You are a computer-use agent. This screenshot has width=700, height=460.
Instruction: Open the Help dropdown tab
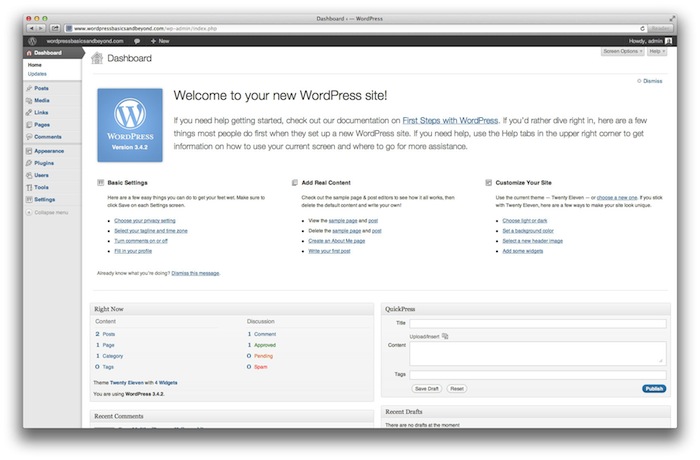point(657,51)
